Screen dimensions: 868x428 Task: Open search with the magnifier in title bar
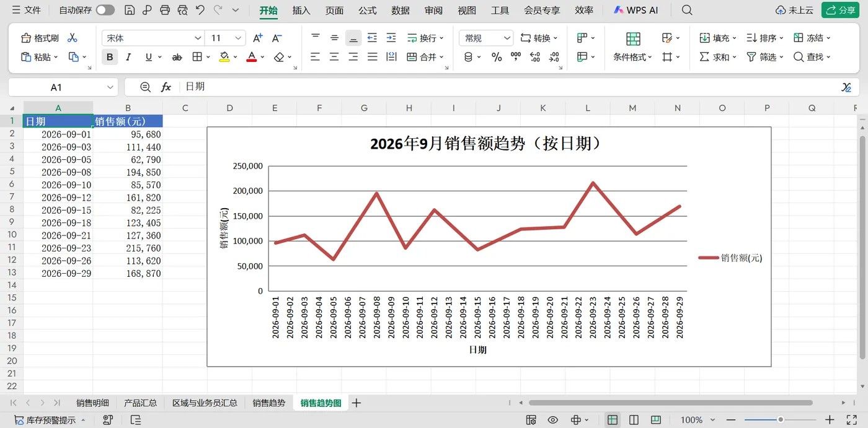pyautogui.click(x=687, y=10)
